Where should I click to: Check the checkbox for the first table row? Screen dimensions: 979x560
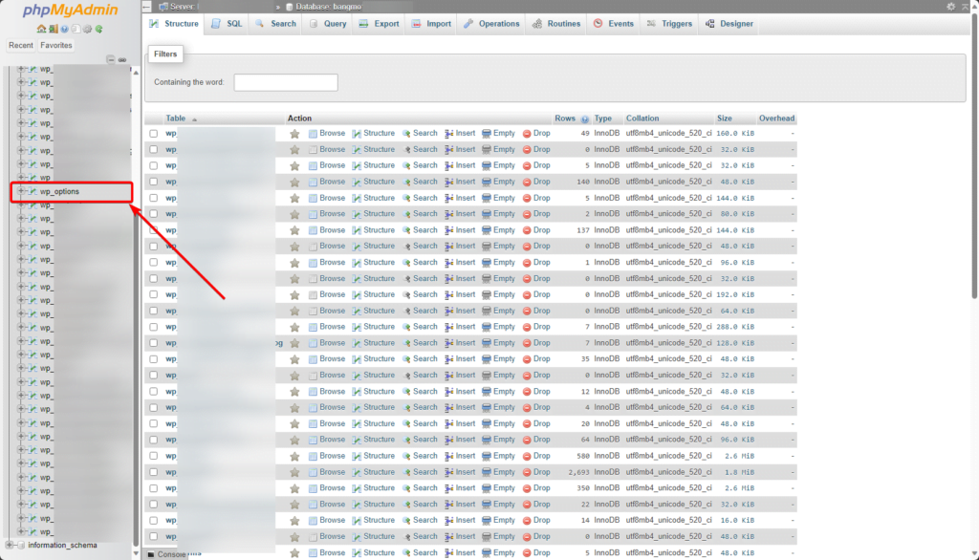153,134
